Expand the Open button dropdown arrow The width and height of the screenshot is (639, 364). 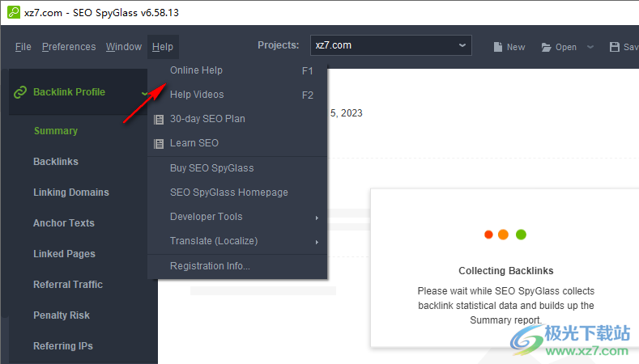[x=590, y=47]
